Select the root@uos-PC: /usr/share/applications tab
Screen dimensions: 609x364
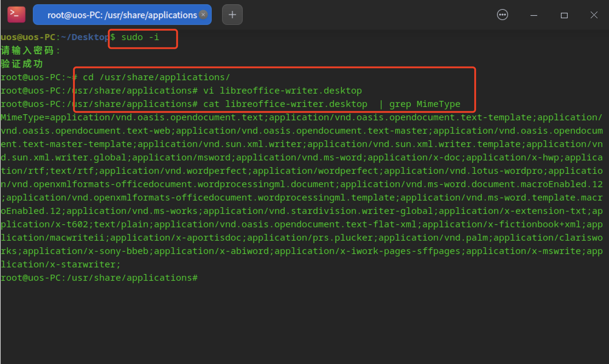point(122,15)
